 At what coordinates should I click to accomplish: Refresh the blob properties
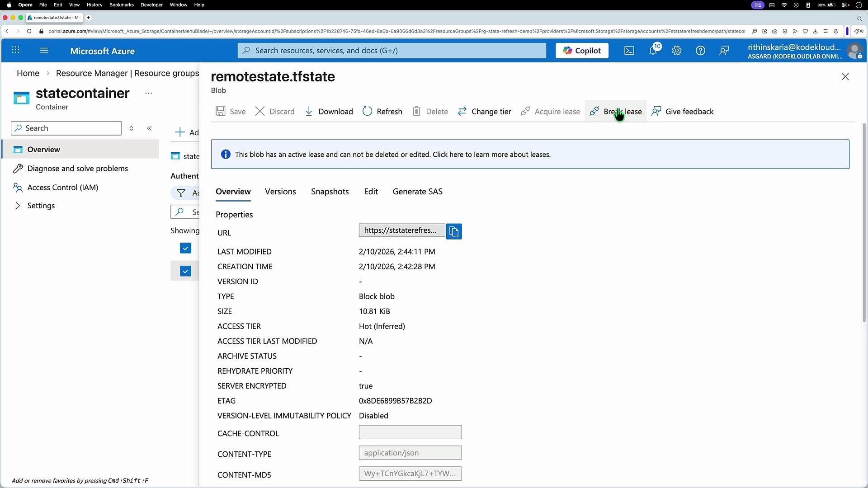click(x=382, y=111)
